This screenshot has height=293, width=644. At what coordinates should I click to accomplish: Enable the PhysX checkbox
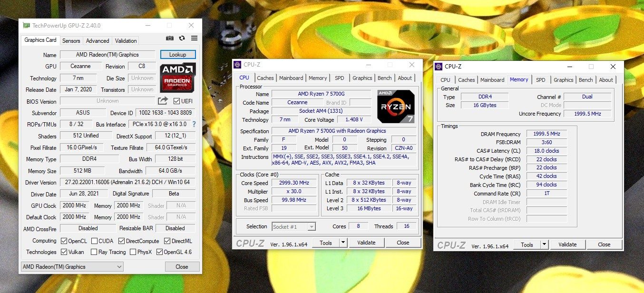click(x=133, y=252)
